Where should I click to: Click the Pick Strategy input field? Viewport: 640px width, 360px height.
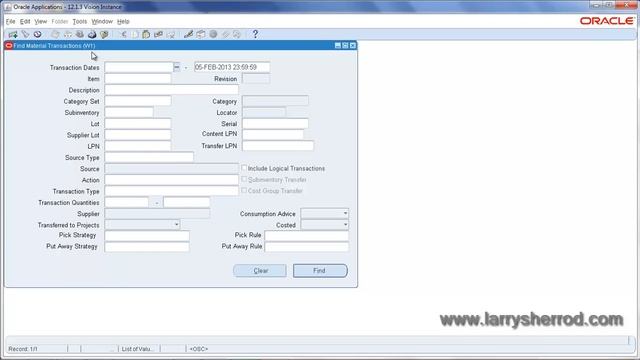(x=147, y=236)
